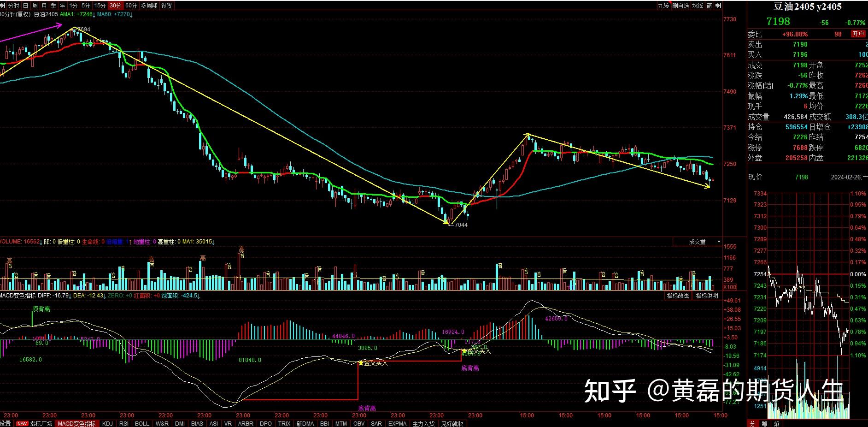The image size is (868, 427).
Task: Click the 开户 open account button
Action: coord(858,34)
